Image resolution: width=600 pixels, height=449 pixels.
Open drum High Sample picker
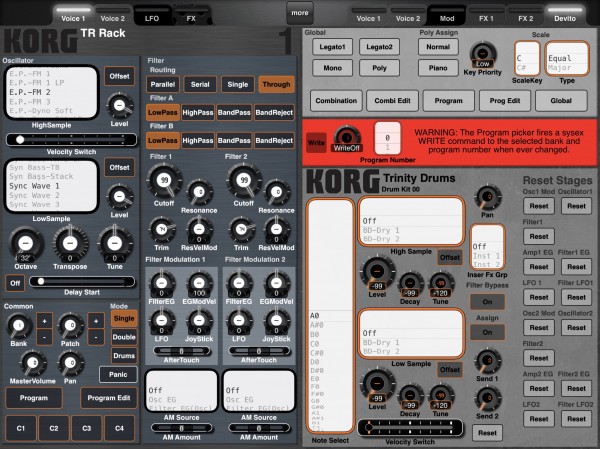[411, 221]
